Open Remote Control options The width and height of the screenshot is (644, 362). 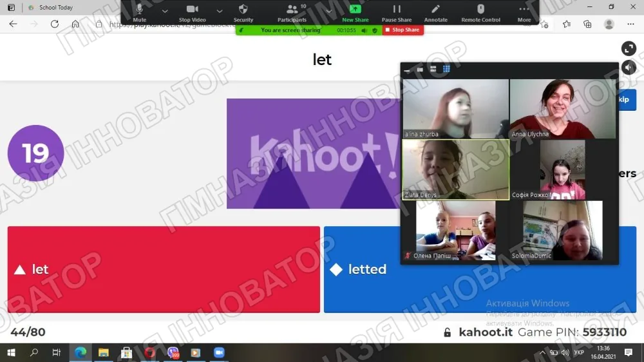(480, 12)
